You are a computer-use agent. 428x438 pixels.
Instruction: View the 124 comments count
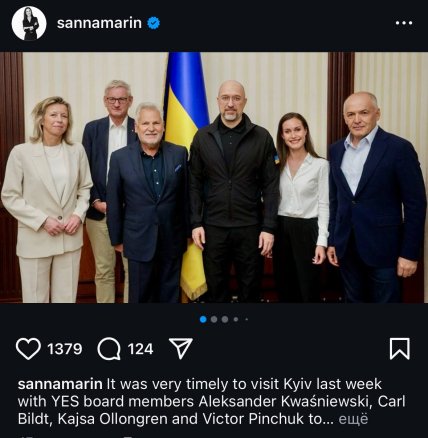click(140, 349)
